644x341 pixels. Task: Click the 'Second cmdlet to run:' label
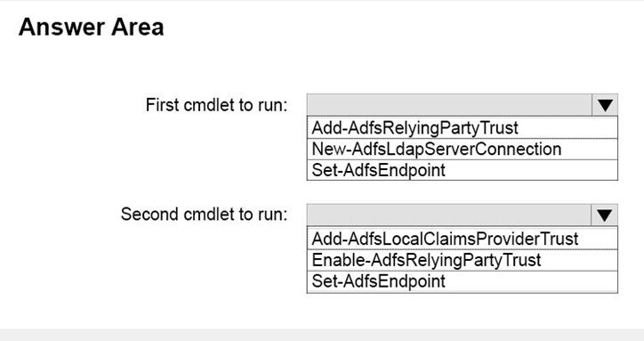coord(204,215)
